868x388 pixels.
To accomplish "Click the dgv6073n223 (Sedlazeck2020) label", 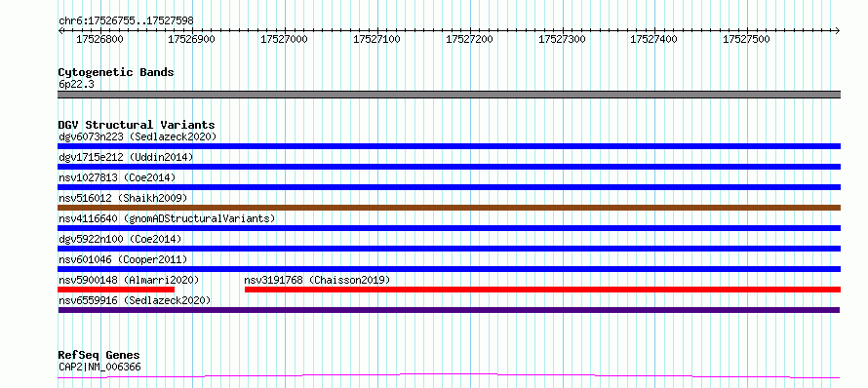I will click(138, 136).
